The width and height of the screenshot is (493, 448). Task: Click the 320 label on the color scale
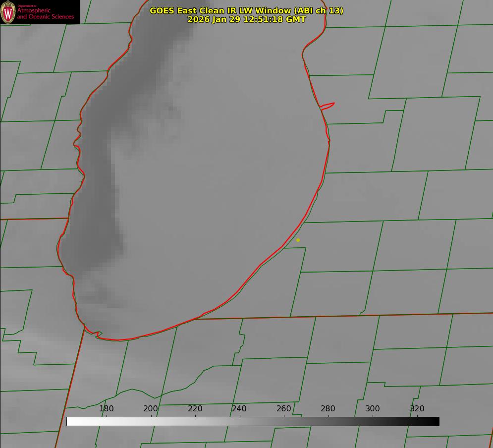click(x=417, y=408)
